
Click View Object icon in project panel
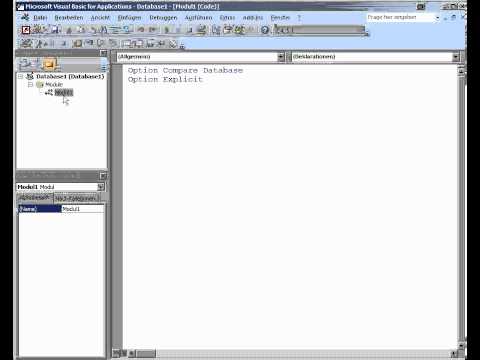click(x=36, y=64)
